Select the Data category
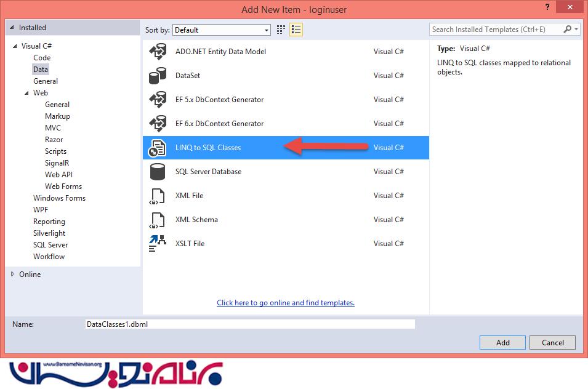Image resolution: width=588 pixels, height=389 pixels. tap(41, 70)
